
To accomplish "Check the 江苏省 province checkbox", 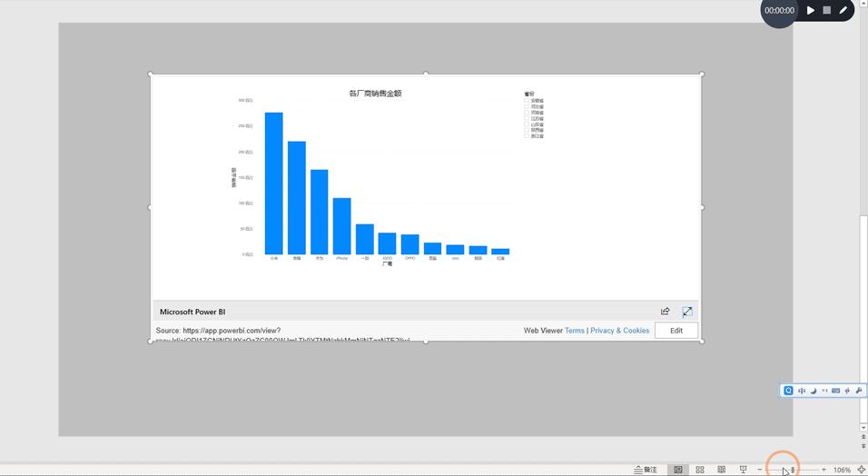I will coord(527,118).
